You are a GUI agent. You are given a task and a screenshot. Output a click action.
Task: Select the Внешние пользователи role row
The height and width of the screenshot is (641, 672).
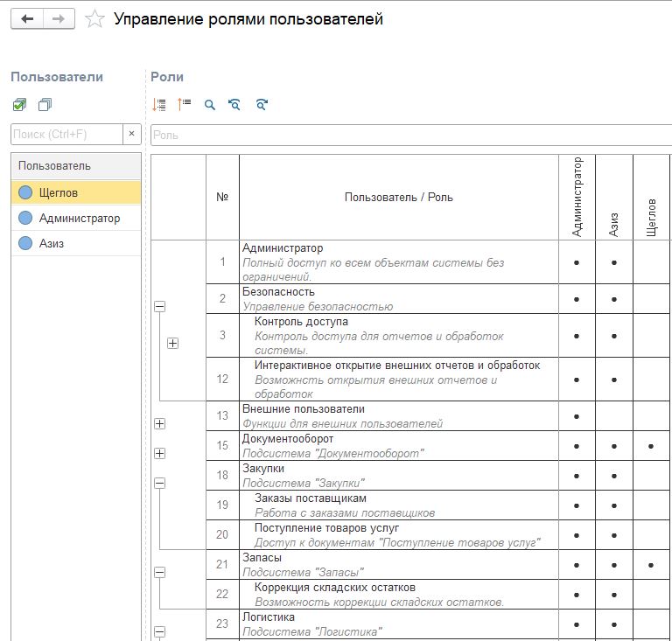point(399,416)
